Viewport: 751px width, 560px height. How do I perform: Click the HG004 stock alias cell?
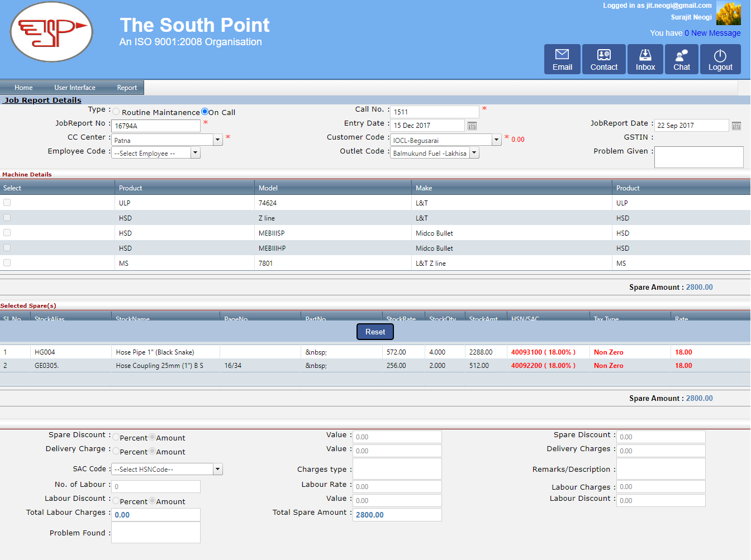[x=71, y=352]
